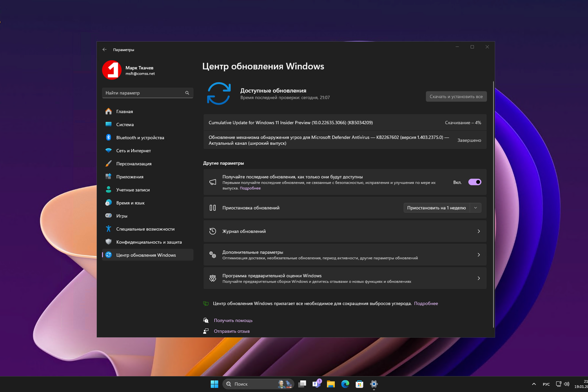The width and height of the screenshot is (588, 392).
Task: Expand Дополнительные параметры with its chevron
Action: click(x=479, y=255)
